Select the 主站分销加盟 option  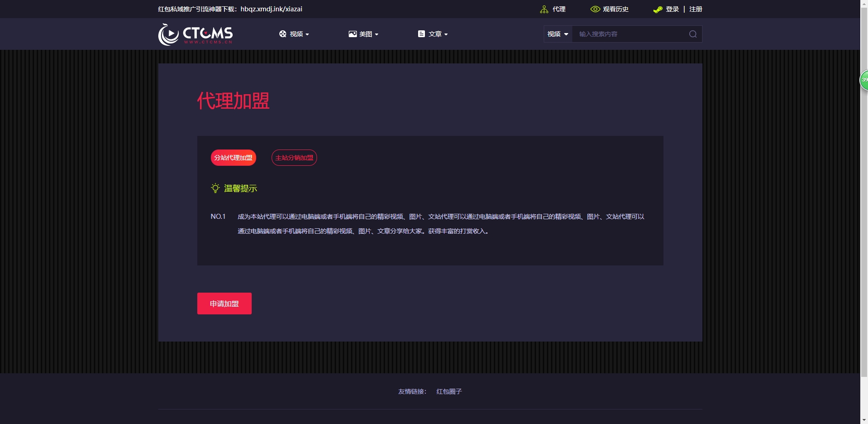point(294,158)
